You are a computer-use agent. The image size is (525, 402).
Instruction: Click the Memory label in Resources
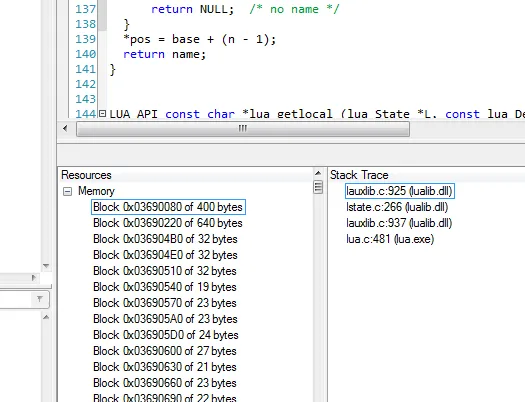pos(96,191)
